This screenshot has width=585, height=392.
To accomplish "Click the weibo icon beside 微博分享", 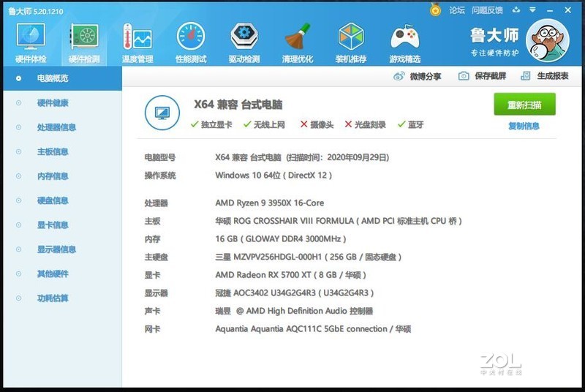I will [x=399, y=77].
